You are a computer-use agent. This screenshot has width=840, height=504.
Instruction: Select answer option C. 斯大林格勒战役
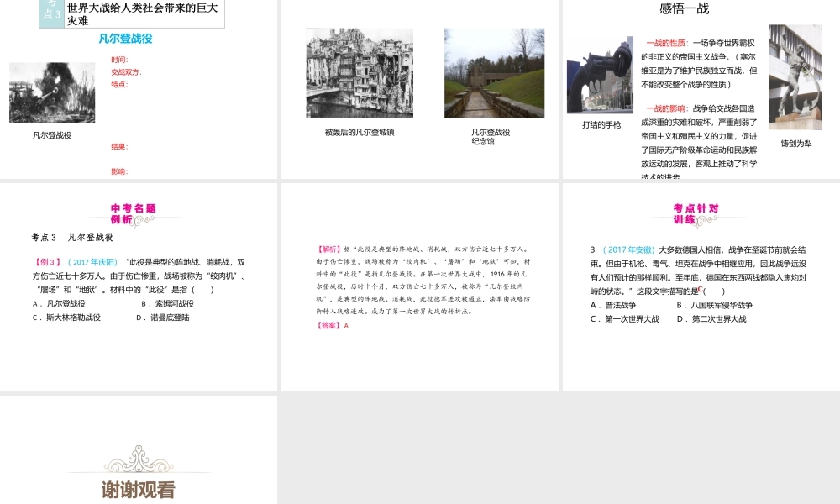pos(66,318)
